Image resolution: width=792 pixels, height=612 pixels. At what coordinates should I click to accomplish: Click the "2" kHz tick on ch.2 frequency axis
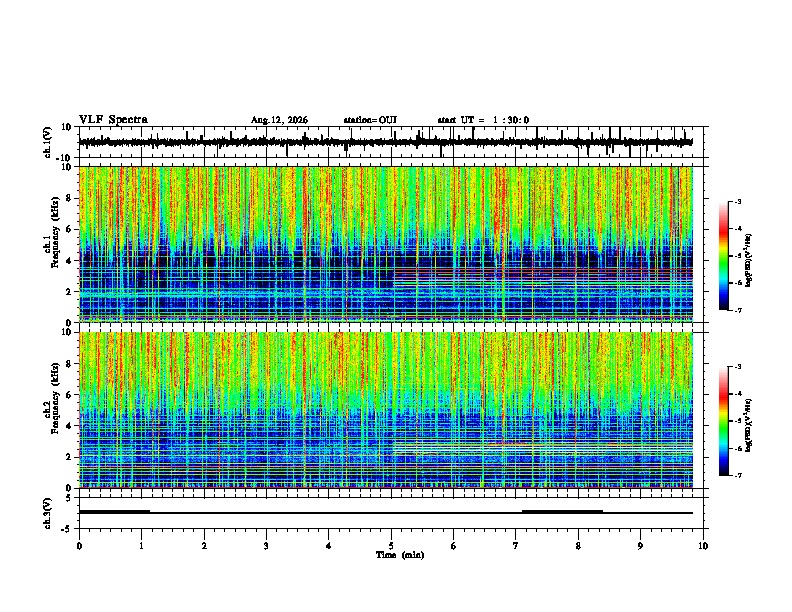coord(70,457)
